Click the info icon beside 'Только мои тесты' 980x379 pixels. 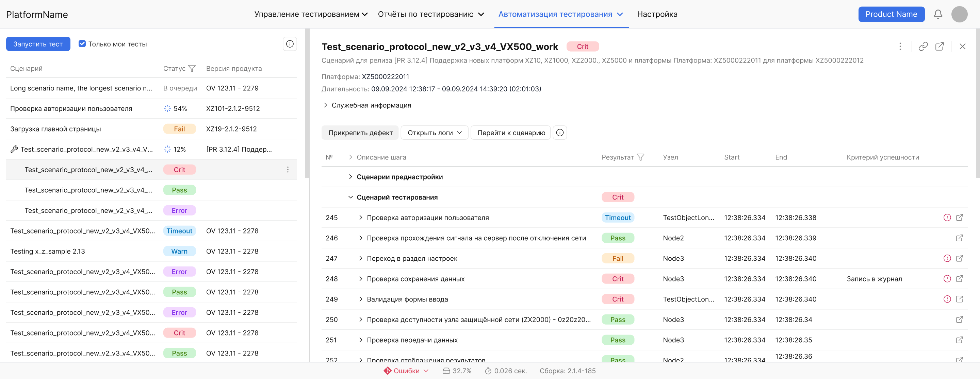pos(290,44)
